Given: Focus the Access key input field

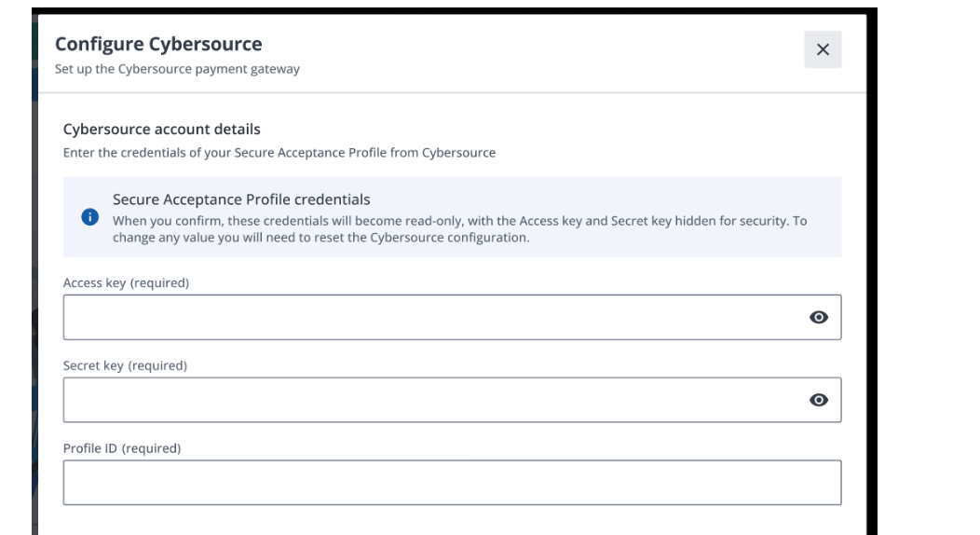Looking at the screenshot, I should click(x=429, y=318).
